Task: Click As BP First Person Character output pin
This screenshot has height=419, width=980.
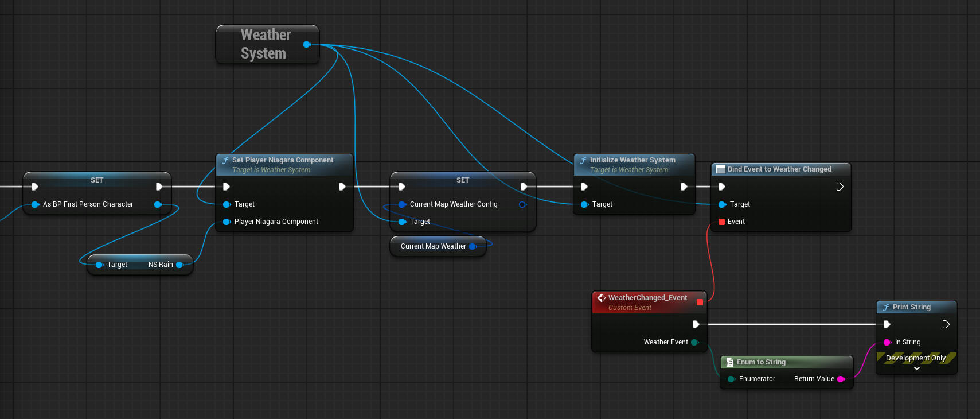Action: (158, 204)
